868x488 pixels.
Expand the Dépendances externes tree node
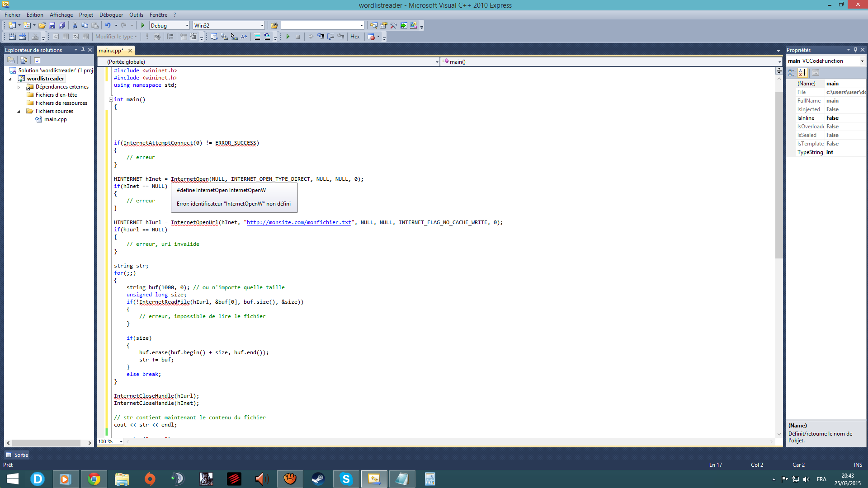[19, 87]
